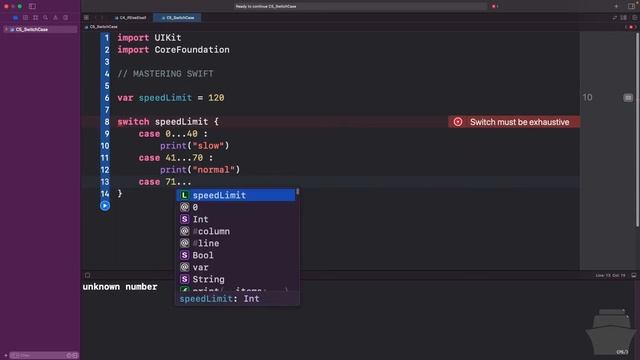Click the 'case 71...' text on line 13
Viewport: 640px width, 360px height.
pos(165,182)
